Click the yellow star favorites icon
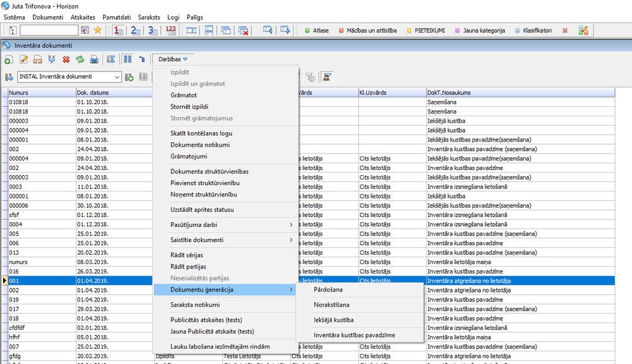Screen dimensions: 632x364 coord(97,30)
